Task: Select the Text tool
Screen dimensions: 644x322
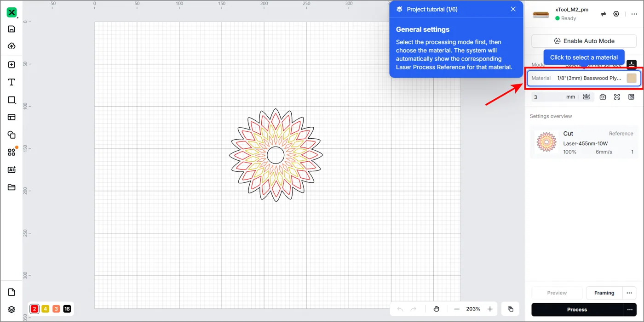Action: click(11, 82)
